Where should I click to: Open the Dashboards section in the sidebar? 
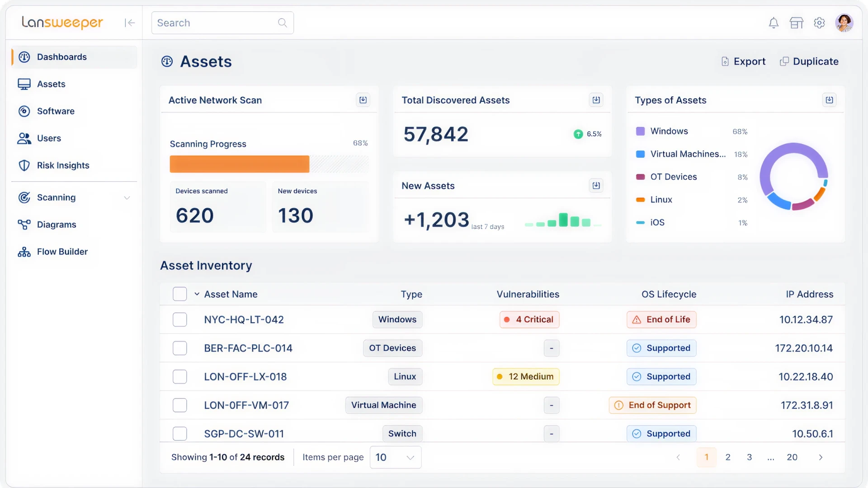point(62,57)
